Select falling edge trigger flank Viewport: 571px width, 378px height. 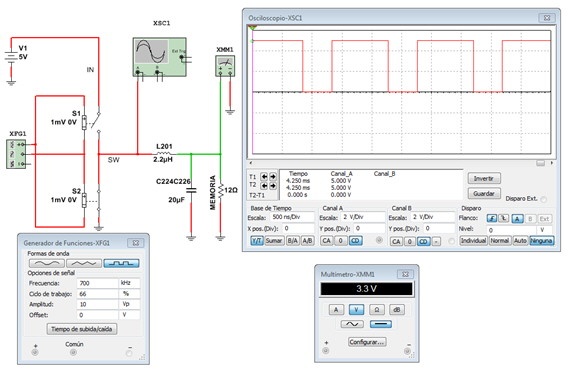503,218
